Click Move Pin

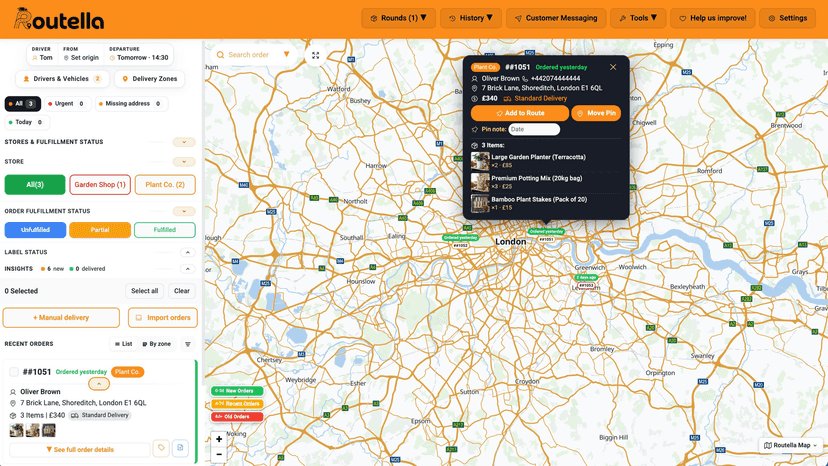tap(596, 113)
